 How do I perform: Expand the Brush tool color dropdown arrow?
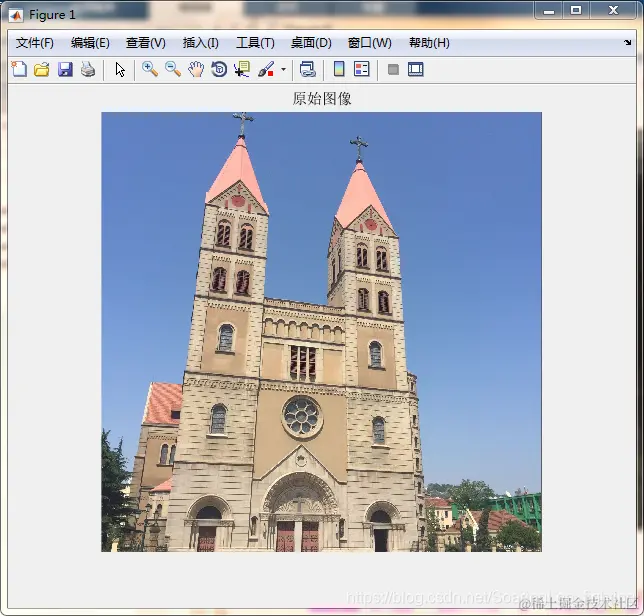pyautogui.click(x=283, y=69)
